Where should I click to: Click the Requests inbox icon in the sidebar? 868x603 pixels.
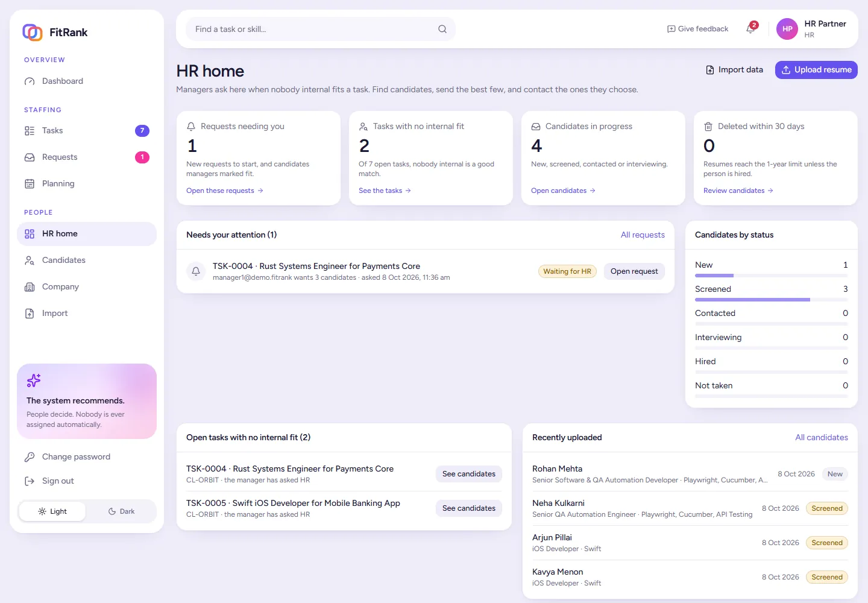(x=30, y=157)
